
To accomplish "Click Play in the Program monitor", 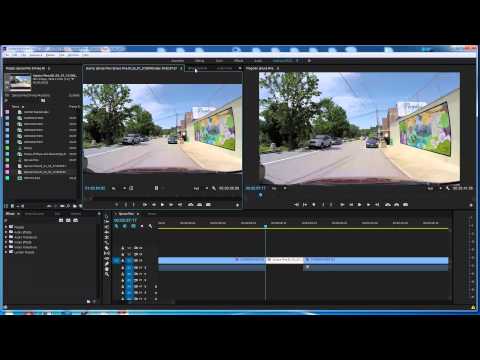I will coord(359,204).
